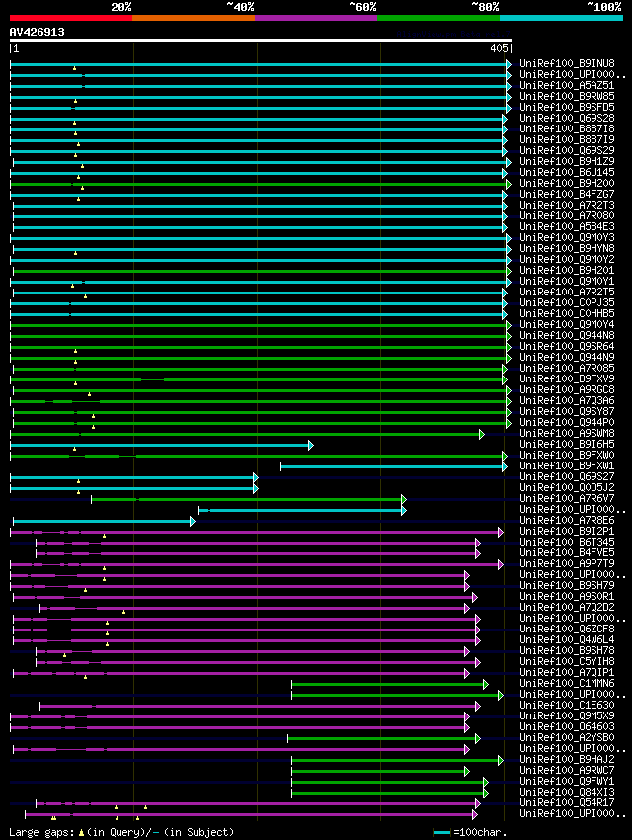Open hit UniRef100_Q69S28
632x840 pixels.
567,118
